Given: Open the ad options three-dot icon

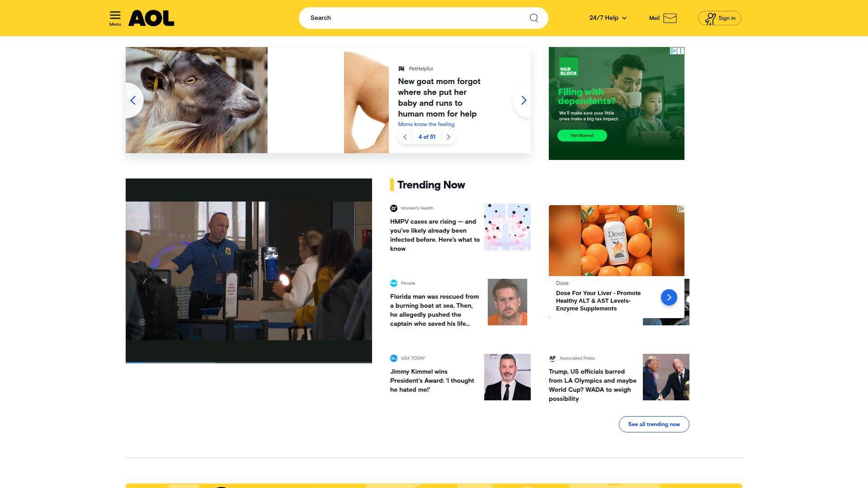Looking at the screenshot, I should 680,51.
